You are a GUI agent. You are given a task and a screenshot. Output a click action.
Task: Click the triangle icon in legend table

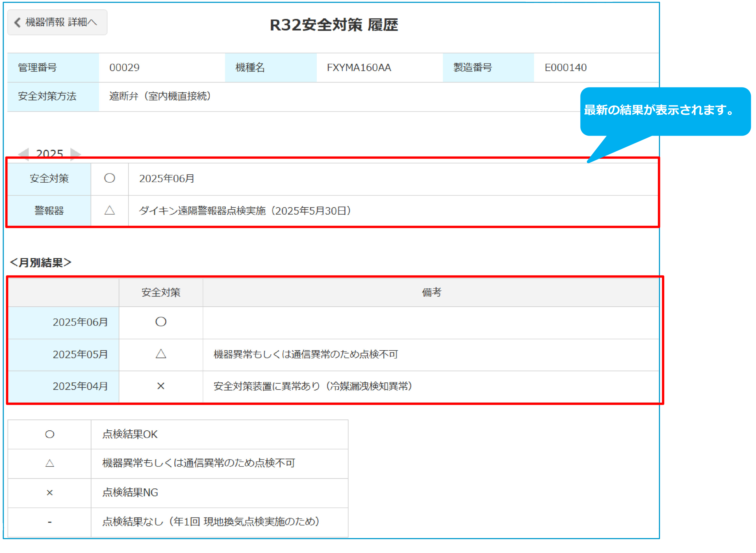coord(50,464)
